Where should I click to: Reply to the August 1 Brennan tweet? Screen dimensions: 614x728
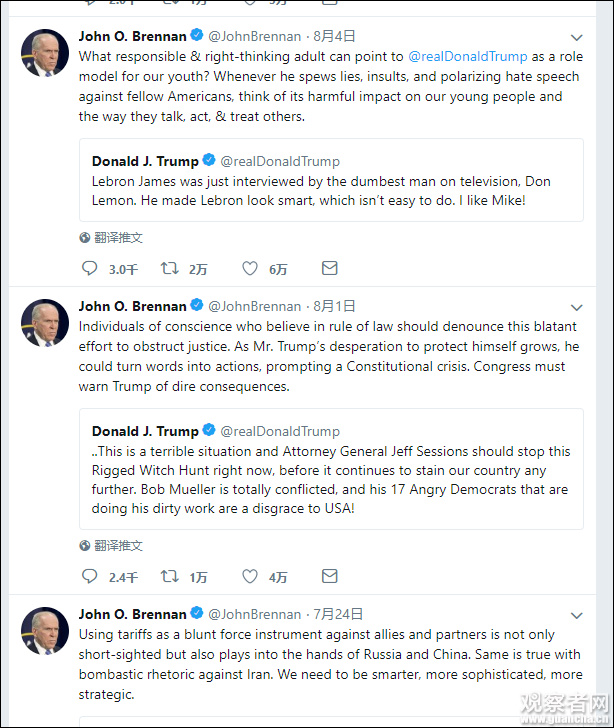pos(90,576)
